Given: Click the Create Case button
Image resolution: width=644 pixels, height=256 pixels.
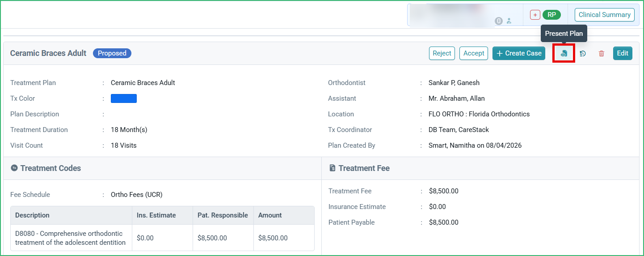Looking at the screenshot, I should pos(519,53).
